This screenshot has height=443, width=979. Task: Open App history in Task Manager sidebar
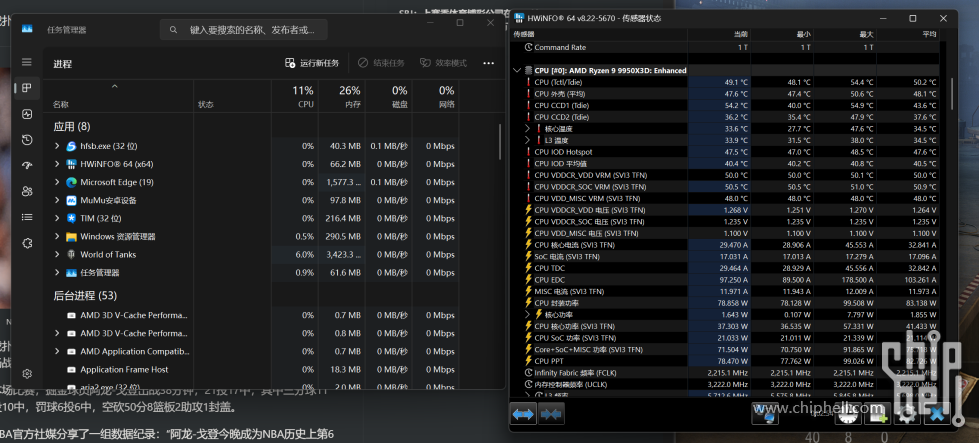pyautogui.click(x=27, y=139)
